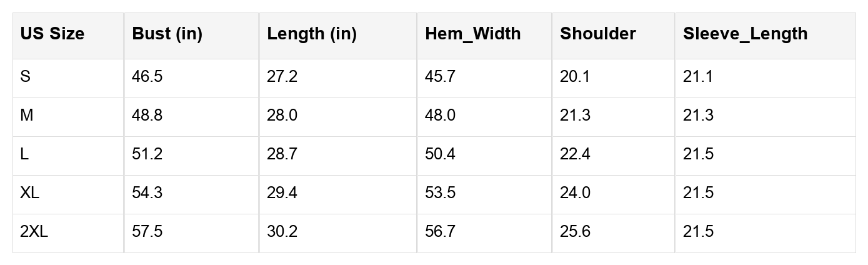Click length value 28.0 in M row
This screenshot has width=868, height=265.
click(x=282, y=116)
